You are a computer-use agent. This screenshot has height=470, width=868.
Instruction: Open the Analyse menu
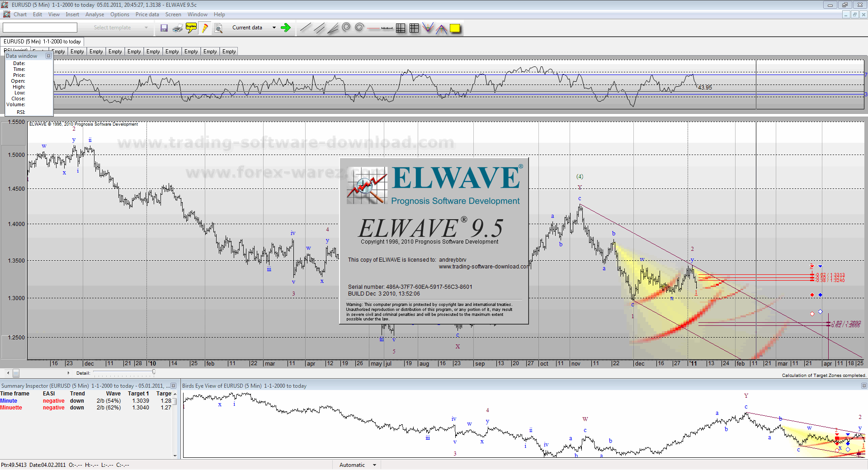[94, 14]
